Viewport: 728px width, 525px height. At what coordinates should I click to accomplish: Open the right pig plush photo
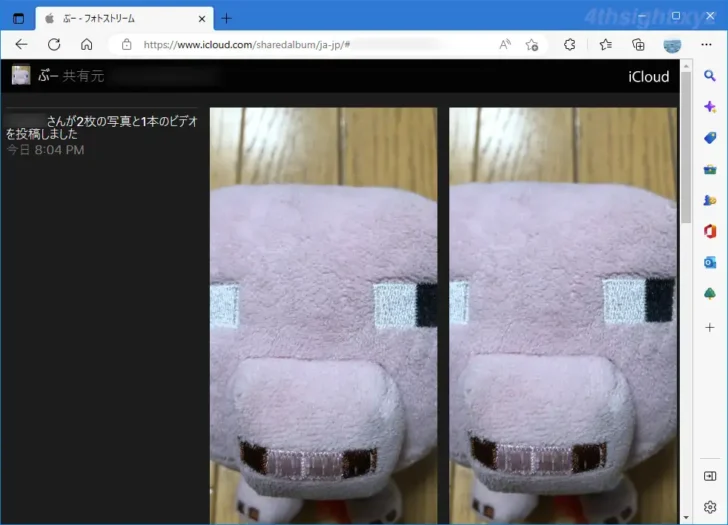click(x=563, y=316)
